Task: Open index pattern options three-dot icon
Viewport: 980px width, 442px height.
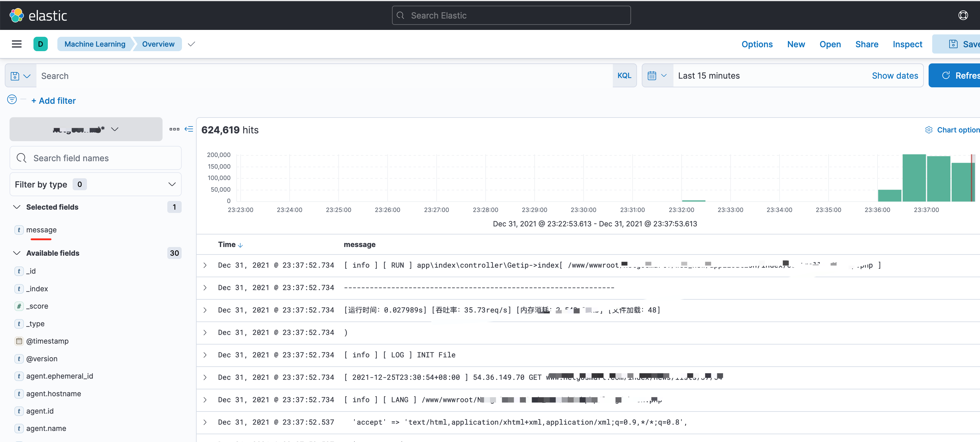Action: pyautogui.click(x=174, y=129)
